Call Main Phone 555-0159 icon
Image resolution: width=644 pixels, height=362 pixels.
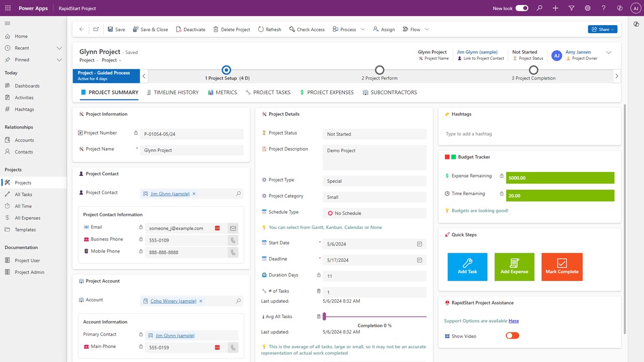coord(233,347)
